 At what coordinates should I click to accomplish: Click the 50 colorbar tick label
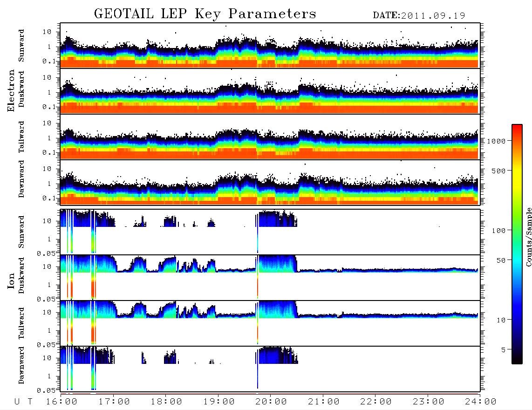501,260
